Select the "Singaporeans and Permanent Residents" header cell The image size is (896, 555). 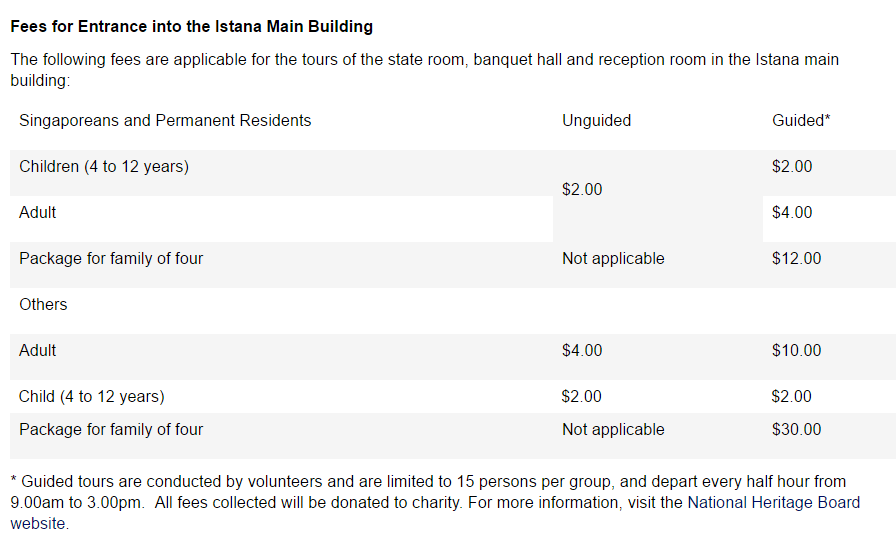point(165,120)
